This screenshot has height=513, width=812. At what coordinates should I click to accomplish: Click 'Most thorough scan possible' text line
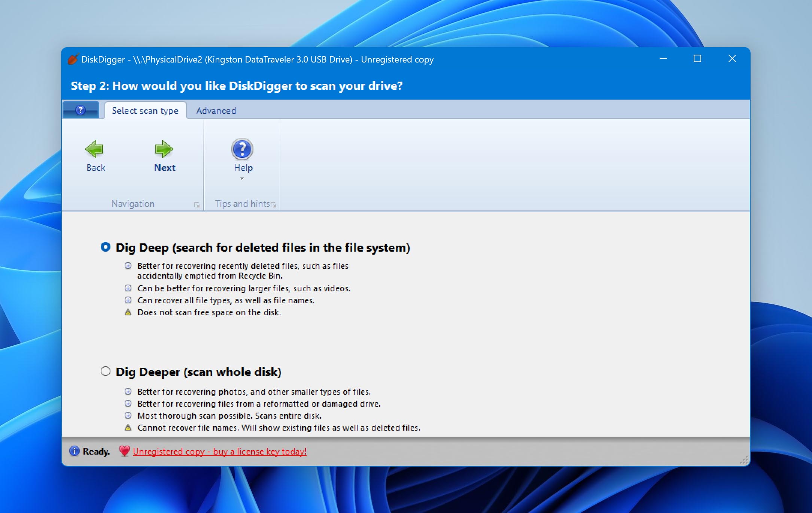click(x=229, y=416)
